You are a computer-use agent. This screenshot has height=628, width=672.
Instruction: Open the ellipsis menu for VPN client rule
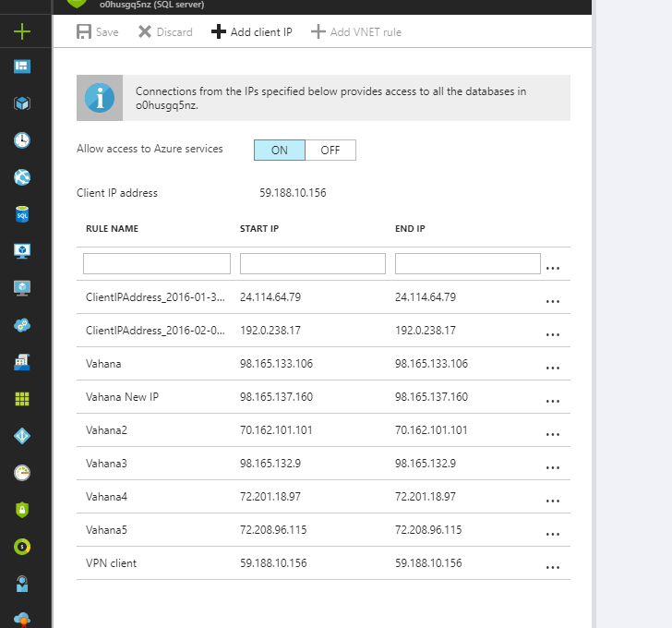553,567
